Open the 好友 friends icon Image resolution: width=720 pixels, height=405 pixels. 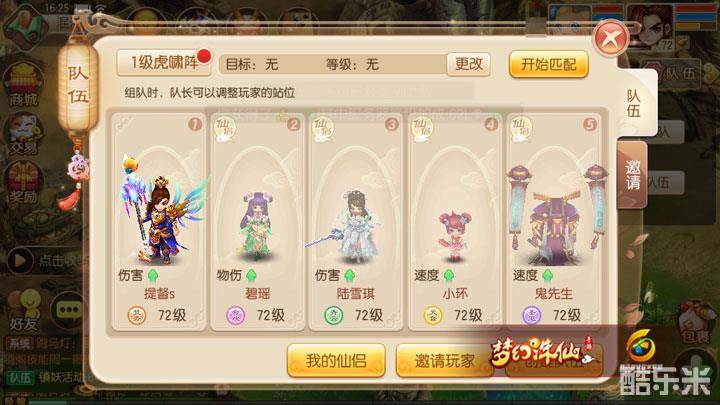click(x=23, y=310)
